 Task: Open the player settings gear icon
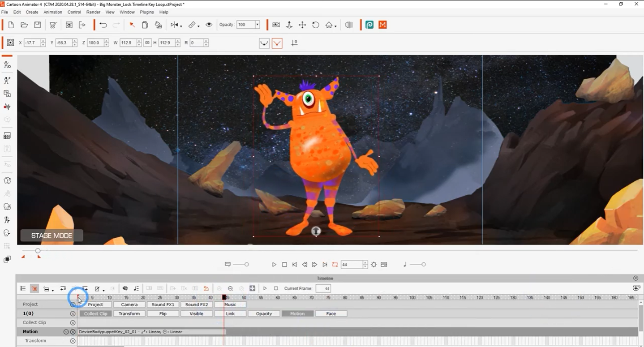click(x=374, y=265)
